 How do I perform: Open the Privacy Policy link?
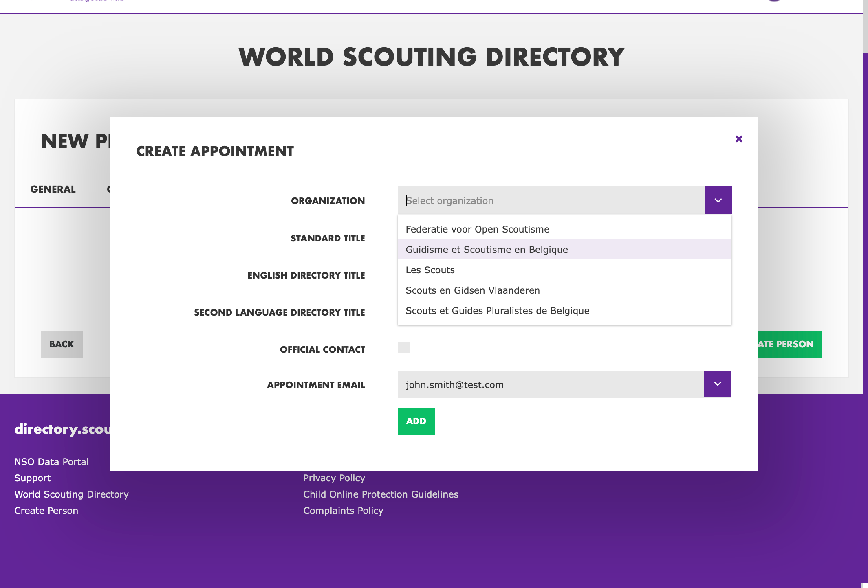(x=334, y=478)
